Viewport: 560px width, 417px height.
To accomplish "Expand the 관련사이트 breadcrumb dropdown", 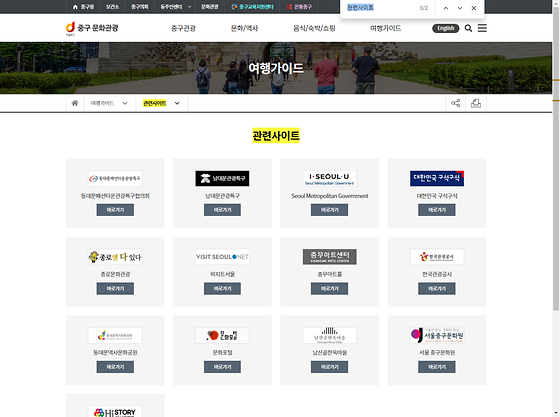I will point(161,103).
